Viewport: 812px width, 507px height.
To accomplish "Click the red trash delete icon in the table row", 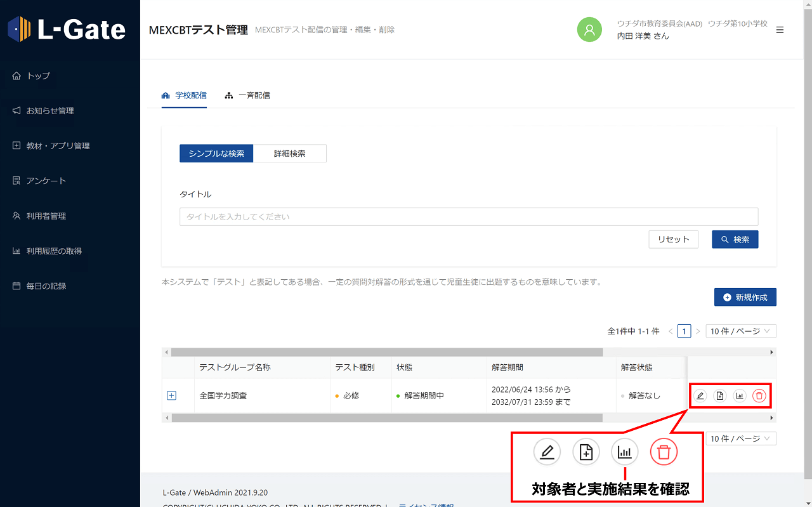I will (x=759, y=396).
